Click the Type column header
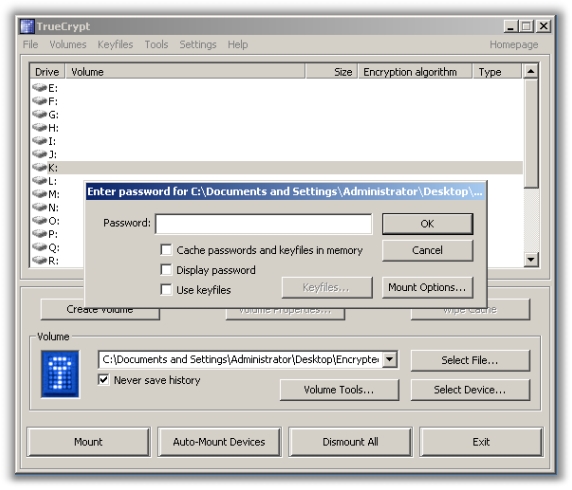The width and height of the screenshot is (572, 490). coord(497,72)
